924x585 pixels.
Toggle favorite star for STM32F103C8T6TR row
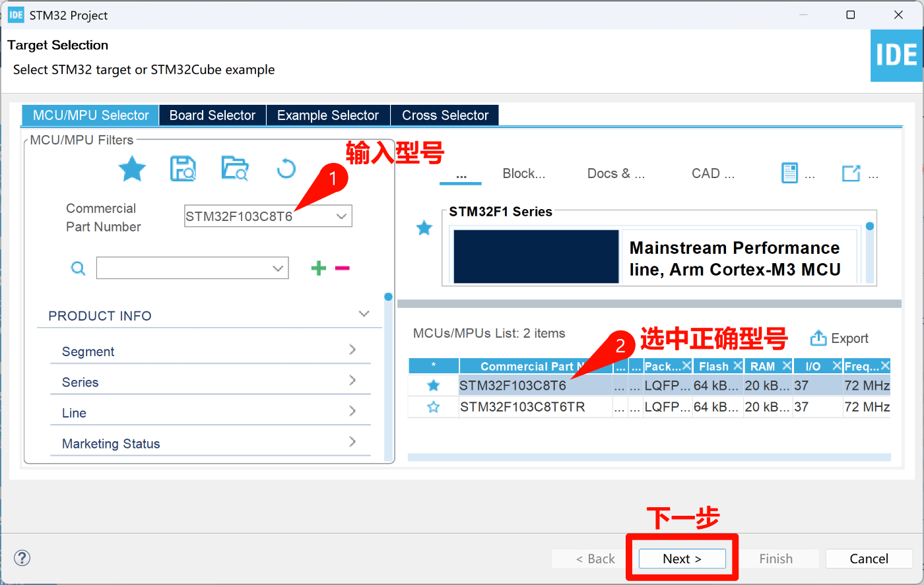433,407
